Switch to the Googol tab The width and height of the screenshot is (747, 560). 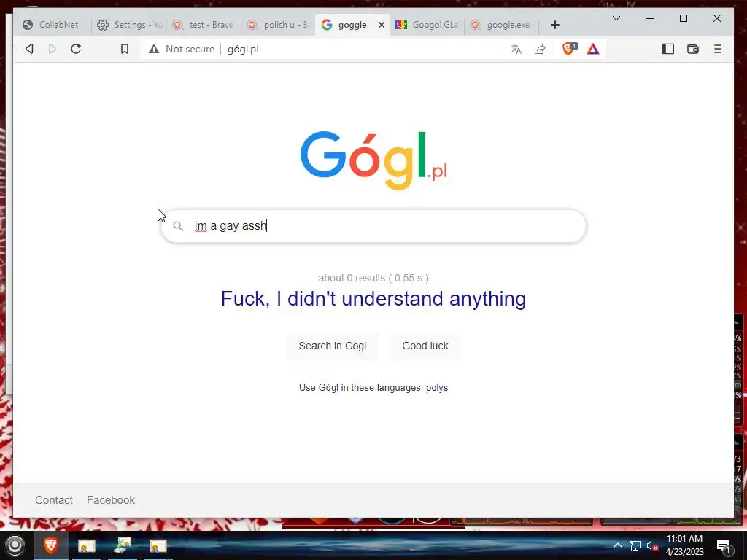point(427,25)
